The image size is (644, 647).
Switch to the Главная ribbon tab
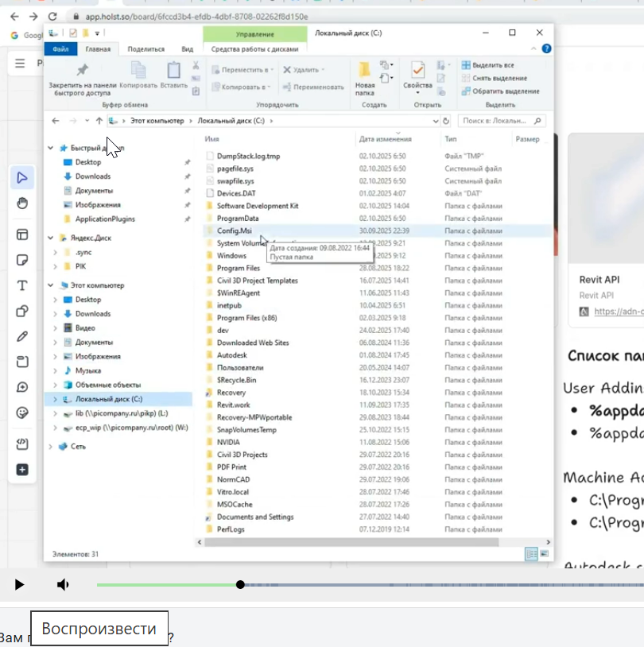[98, 49]
